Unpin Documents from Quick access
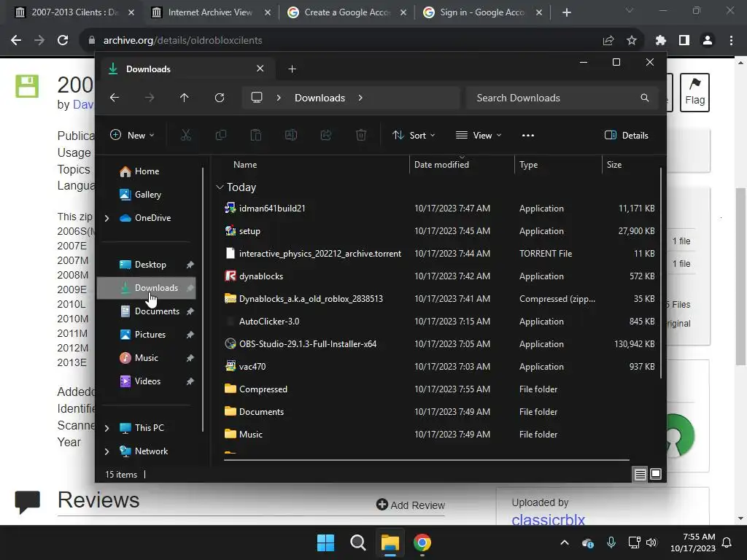747x560 pixels. pos(190,311)
